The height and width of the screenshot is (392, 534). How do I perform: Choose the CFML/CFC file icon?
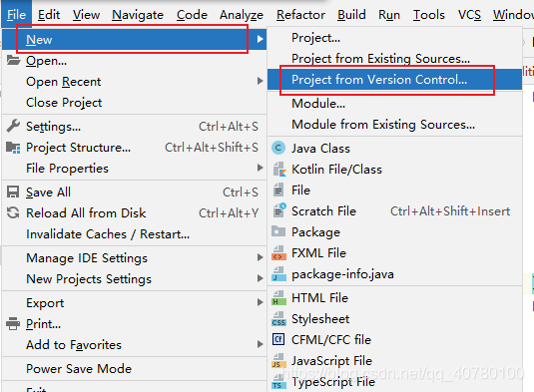(278, 339)
